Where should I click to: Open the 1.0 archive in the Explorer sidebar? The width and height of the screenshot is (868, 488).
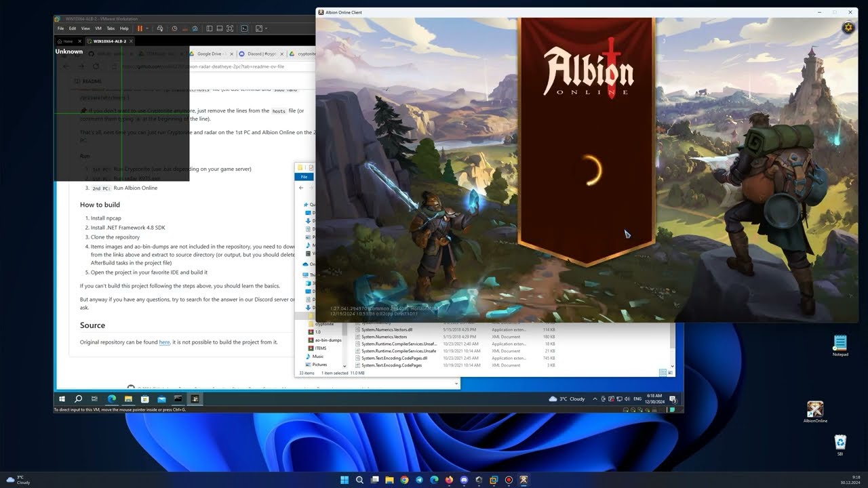pyautogui.click(x=315, y=332)
